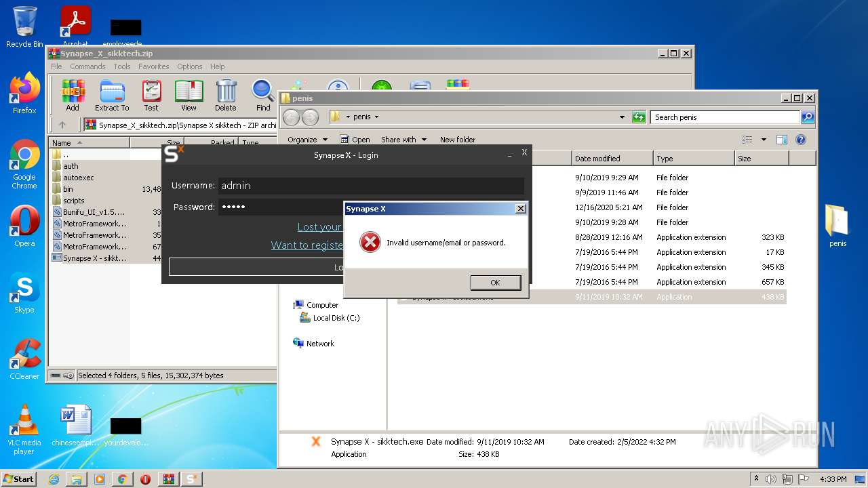The image size is (868, 488).
Task: Click the red error icon in dialog
Action: [x=370, y=242]
